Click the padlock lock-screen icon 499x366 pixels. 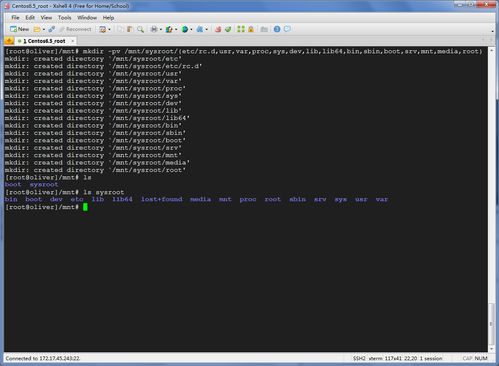(x=251, y=29)
